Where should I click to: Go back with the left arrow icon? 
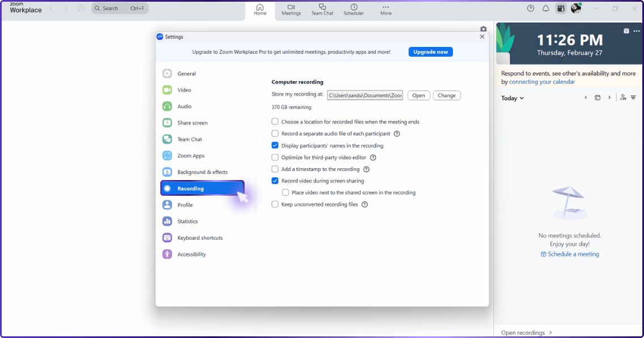(x=51, y=8)
